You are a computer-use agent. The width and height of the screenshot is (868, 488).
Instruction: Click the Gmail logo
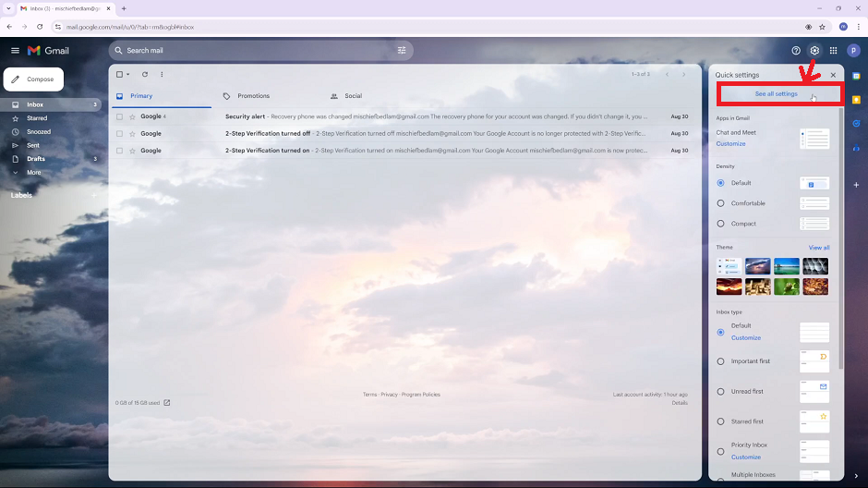pyautogui.click(x=48, y=51)
